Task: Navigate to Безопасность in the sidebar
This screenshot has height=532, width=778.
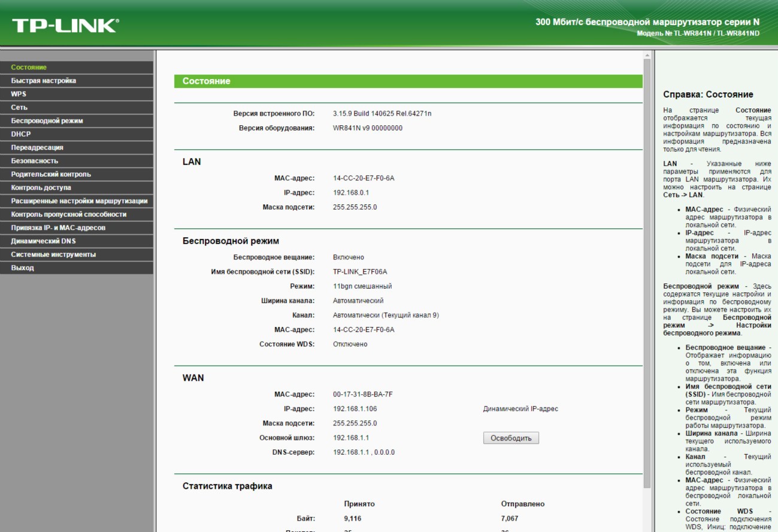Action: point(35,161)
